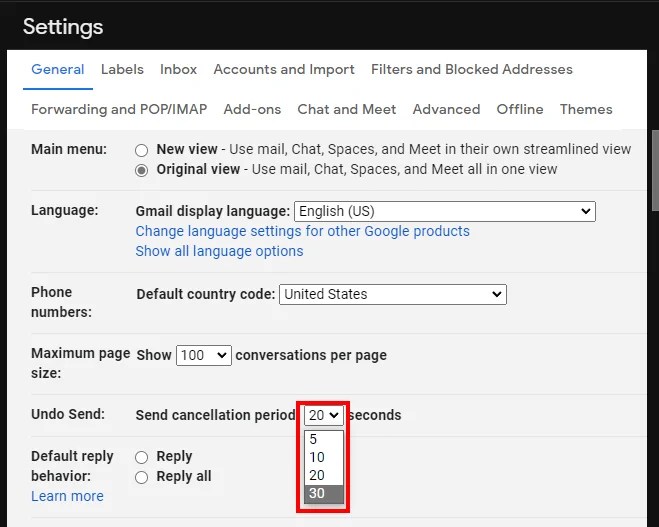Select 30 seconds in cancellation list

coord(324,493)
